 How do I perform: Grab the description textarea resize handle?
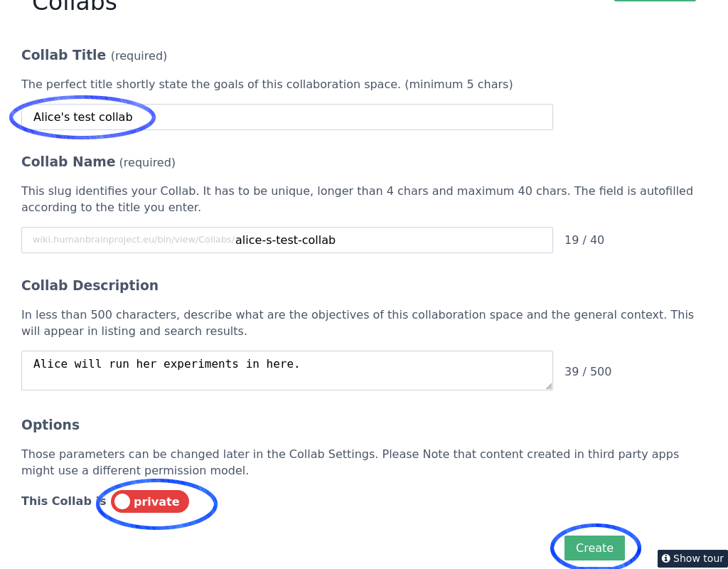(x=548, y=385)
